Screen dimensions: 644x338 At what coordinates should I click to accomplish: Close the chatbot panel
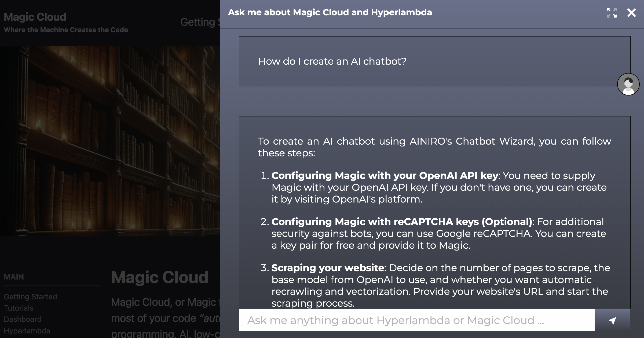coord(631,13)
